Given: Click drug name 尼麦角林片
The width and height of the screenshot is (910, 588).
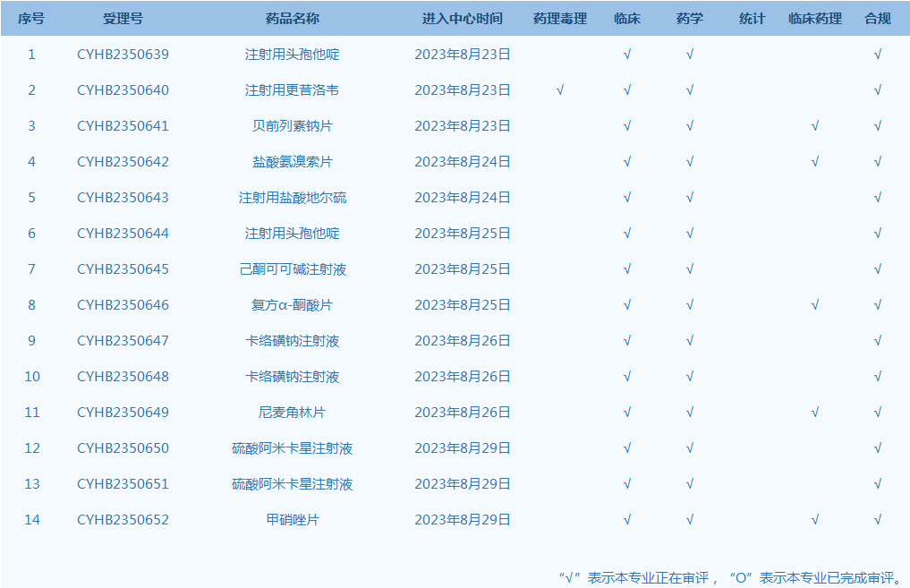Looking at the screenshot, I should [x=293, y=412].
